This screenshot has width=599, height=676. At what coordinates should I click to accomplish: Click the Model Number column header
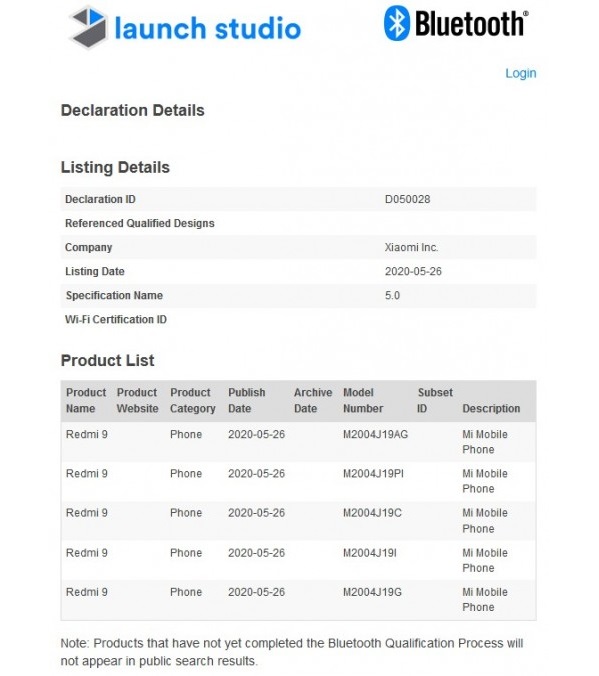click(x=363, y=401)
